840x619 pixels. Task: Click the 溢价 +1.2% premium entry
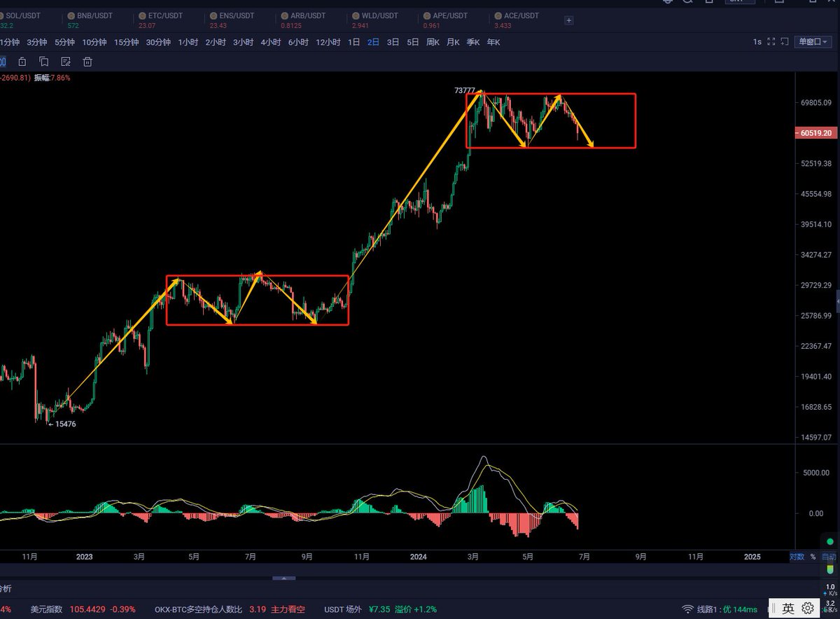click(x=415, y=609)
